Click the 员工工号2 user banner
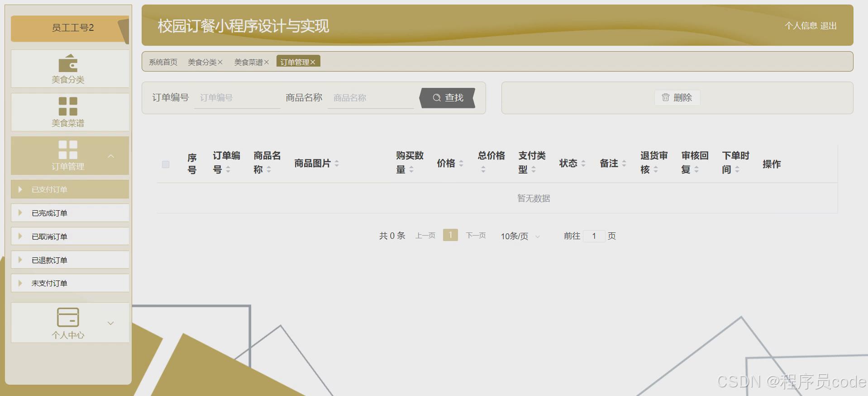Screen dimensions: 868x396 [70, 28]
